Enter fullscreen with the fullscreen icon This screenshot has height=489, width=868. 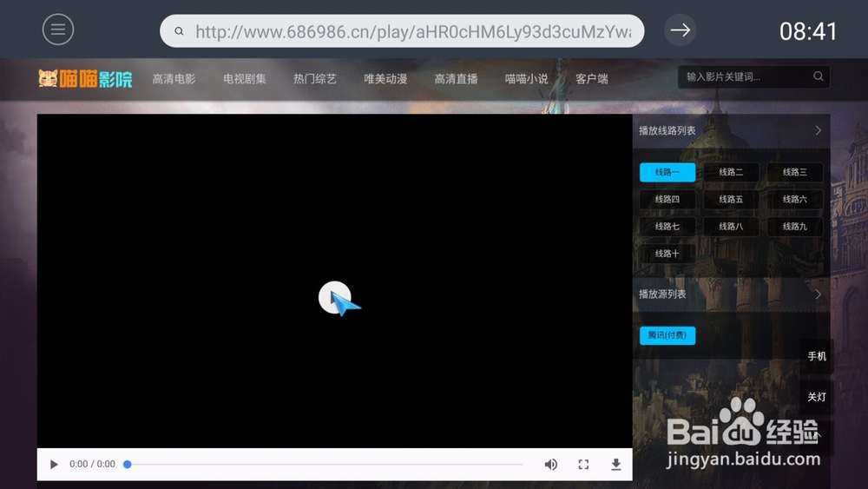pos(583,464)
